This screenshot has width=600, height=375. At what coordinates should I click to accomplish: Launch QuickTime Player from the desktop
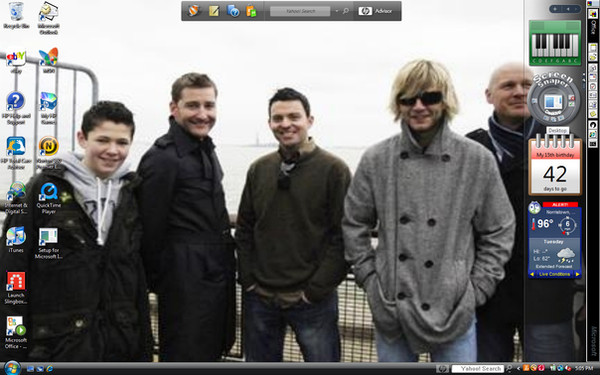49,198
